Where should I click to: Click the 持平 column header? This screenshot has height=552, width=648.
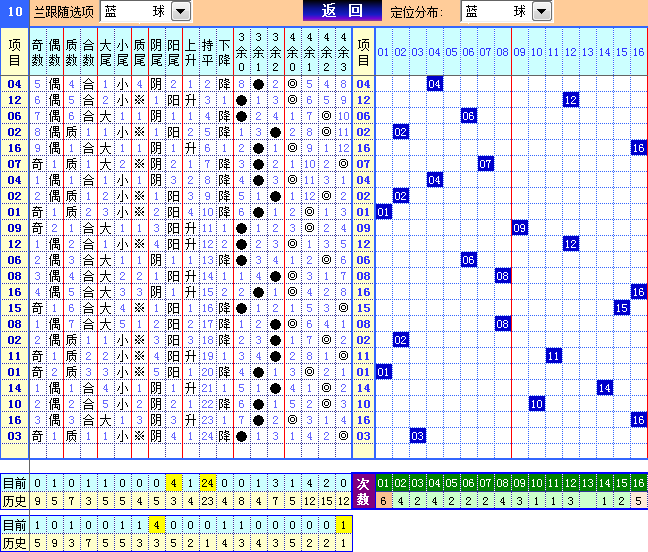207,52
